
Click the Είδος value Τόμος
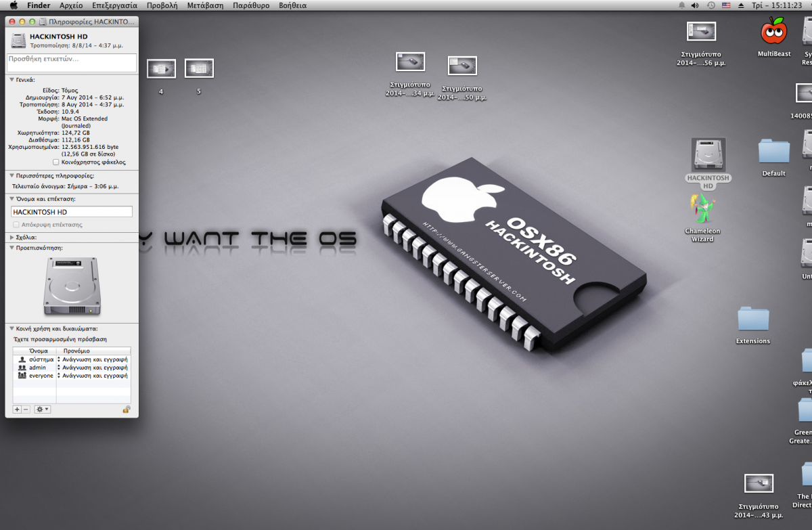(70, 90)
